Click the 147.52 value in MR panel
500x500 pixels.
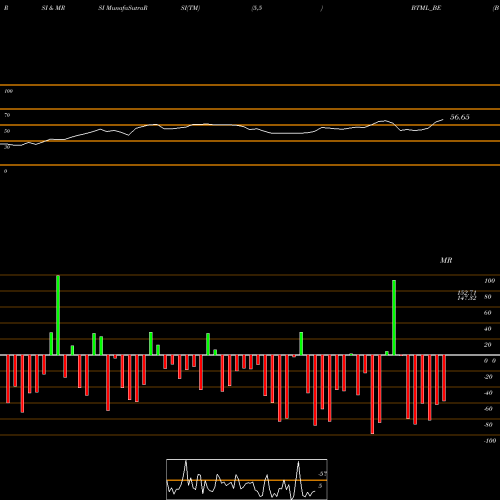pyautogui.click(x=467, y=298)
